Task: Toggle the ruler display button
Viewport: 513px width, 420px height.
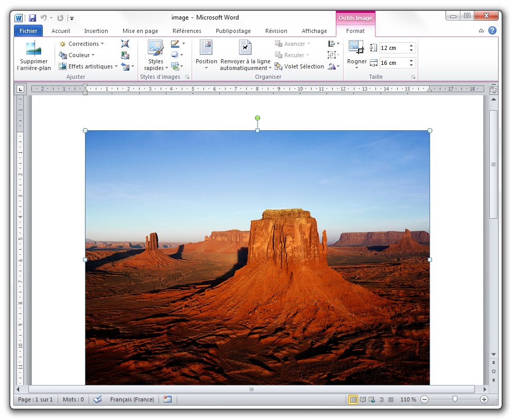Action: [493, 90]
